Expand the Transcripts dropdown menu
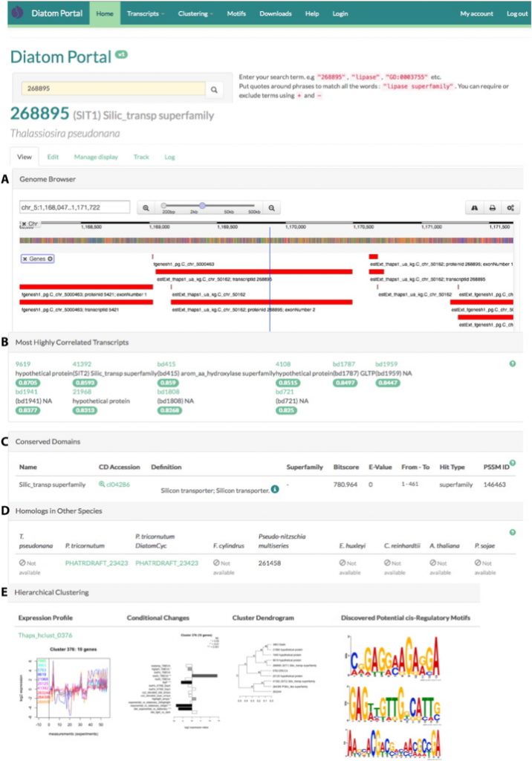Screen dimensions: 532x761 (x=146, y=14)
